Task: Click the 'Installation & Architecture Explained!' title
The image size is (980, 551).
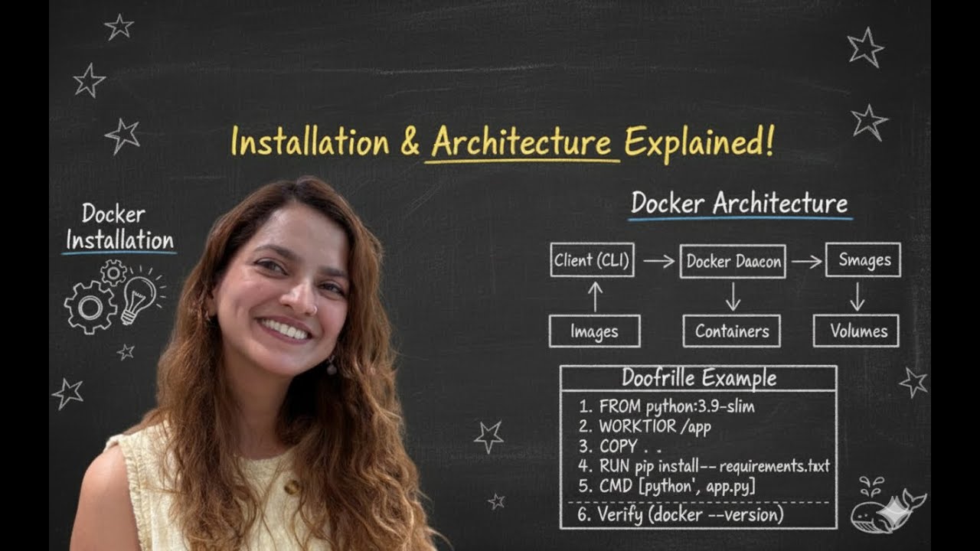Action: click(502, 142)
